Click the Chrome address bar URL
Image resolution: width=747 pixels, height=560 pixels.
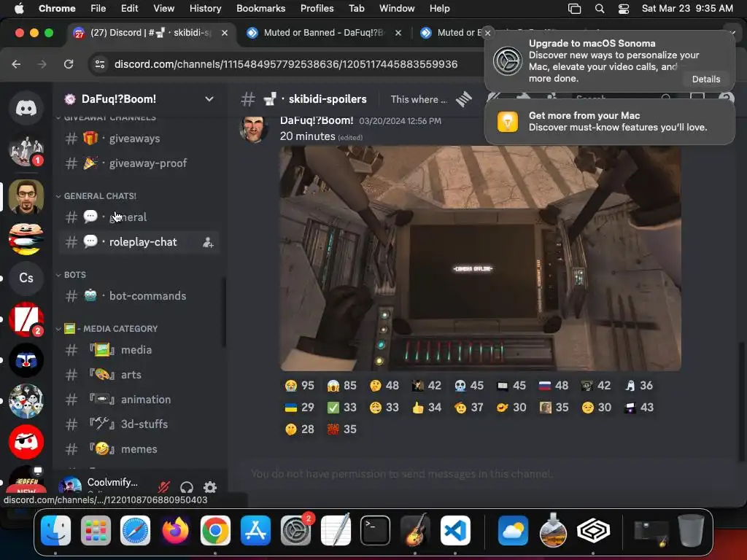point(286,64)
